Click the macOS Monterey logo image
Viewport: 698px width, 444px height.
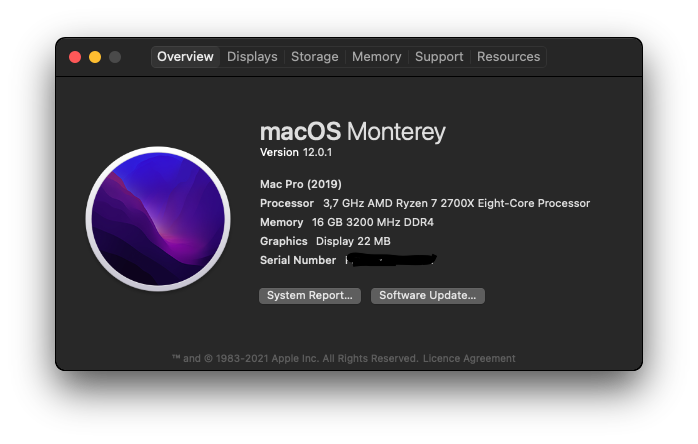coord(159,219)
